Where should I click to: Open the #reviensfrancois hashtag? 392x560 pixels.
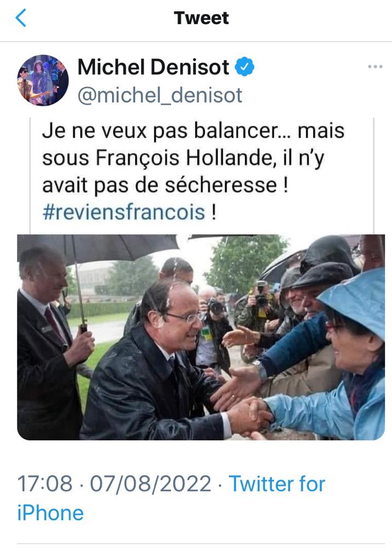pyautogui.click(x=124, y=212)
